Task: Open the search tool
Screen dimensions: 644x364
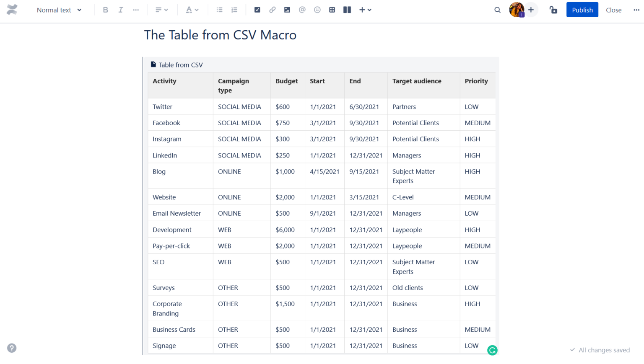Action: 497,10
